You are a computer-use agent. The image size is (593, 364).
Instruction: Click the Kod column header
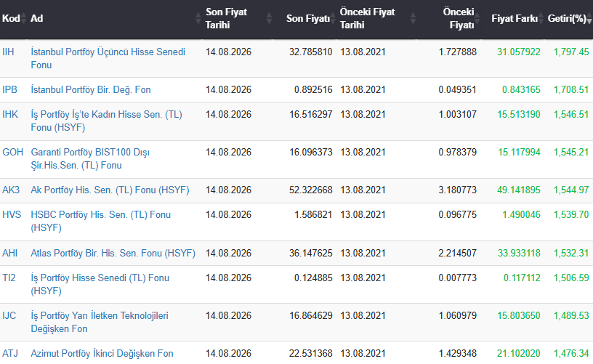(x=11, y=18)
